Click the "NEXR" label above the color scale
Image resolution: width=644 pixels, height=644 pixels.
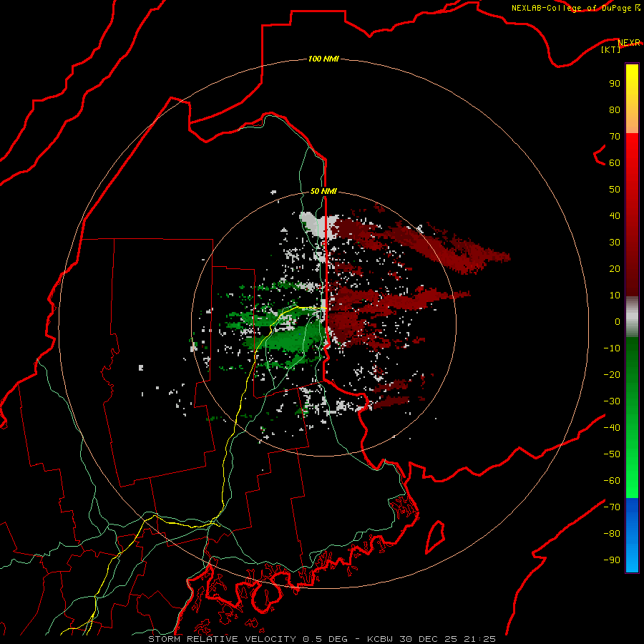click(x=628, y=43)
